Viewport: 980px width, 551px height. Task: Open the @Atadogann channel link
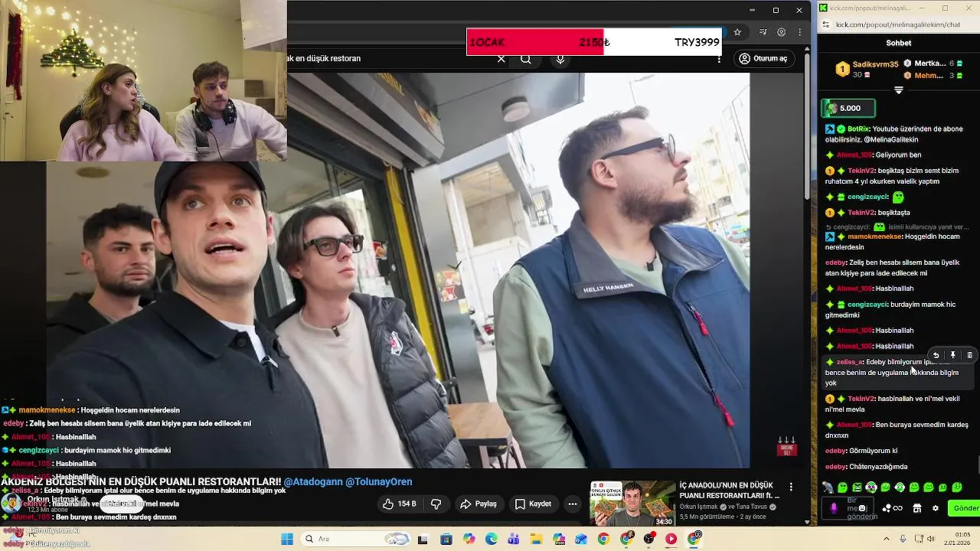coord(313,481)
